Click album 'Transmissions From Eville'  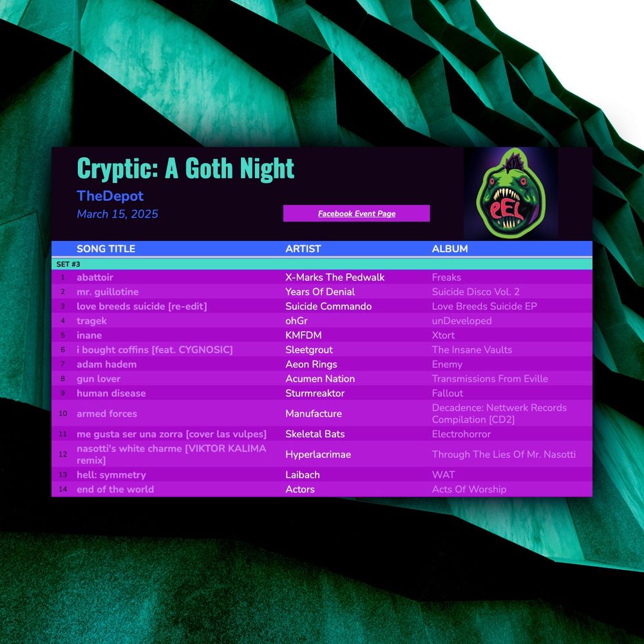point(490,379)
